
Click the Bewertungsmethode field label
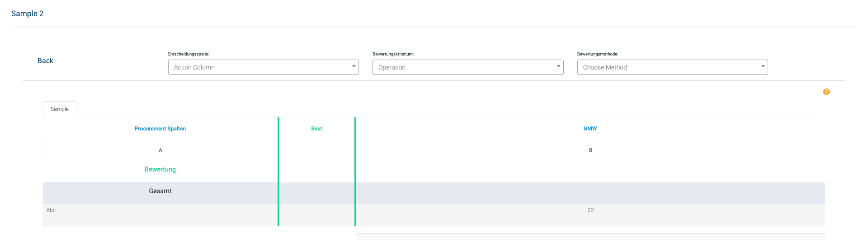(x=598, y=54)
